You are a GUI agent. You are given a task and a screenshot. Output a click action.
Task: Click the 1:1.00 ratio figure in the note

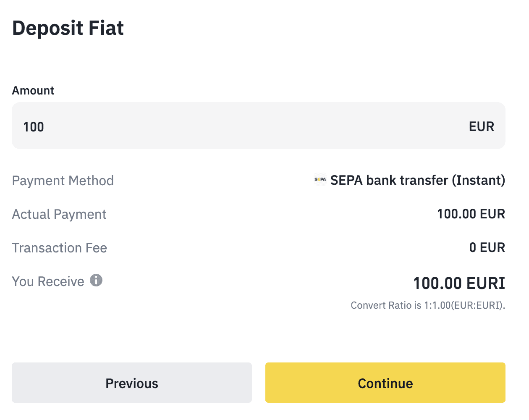point(437,305)
